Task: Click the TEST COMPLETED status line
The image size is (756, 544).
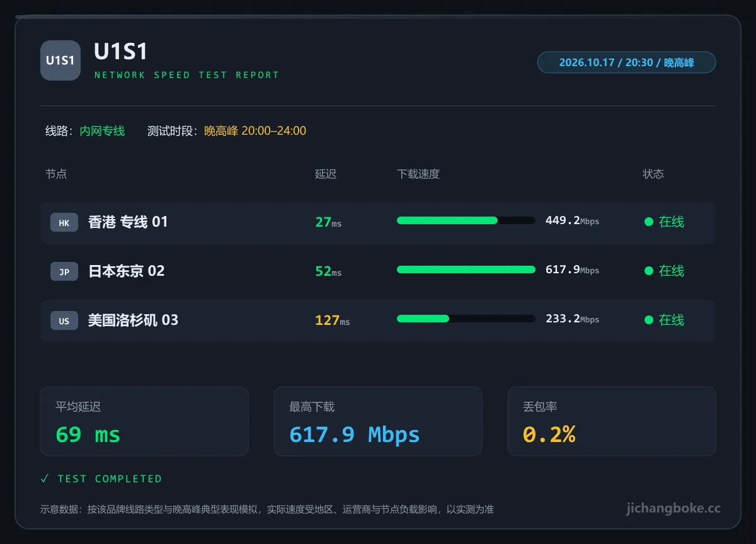Action: 101,479
